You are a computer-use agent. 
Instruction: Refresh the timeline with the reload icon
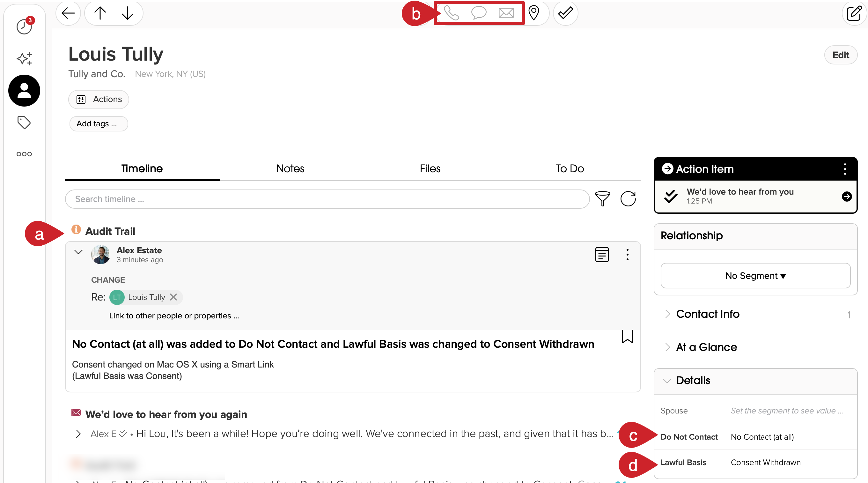tap(628, 199)
